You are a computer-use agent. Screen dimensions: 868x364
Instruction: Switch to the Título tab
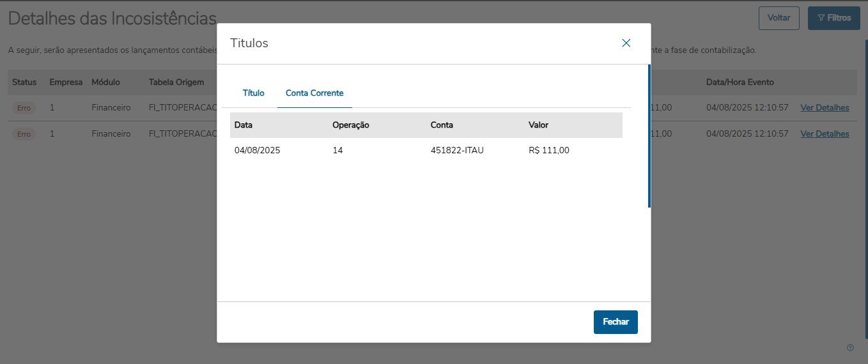pos(254,93)
